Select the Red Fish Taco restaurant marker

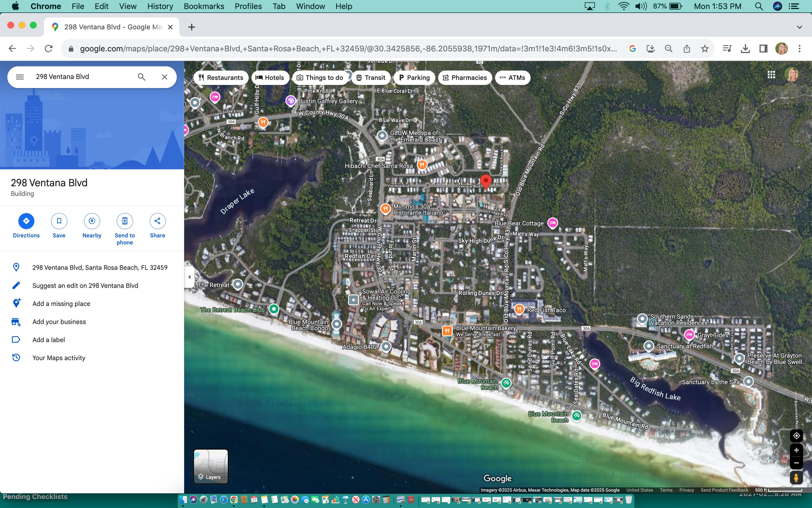click(519, 309)
